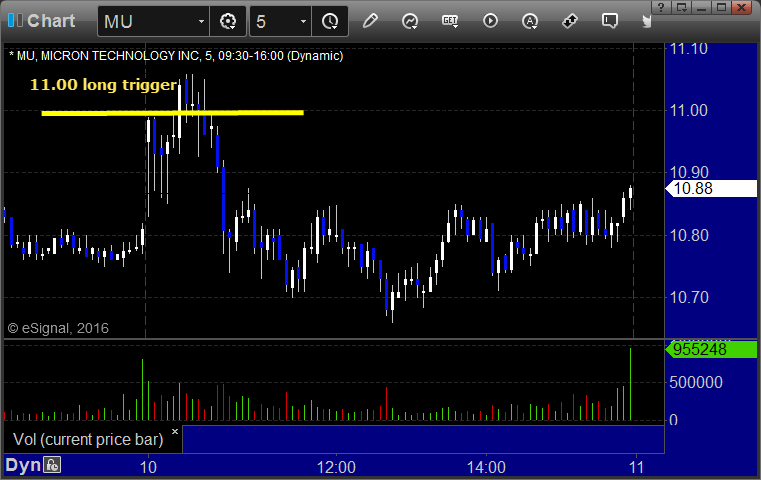
Task: Open the 5 interval dropdown arrow
Action: click(x=303, y=21)
